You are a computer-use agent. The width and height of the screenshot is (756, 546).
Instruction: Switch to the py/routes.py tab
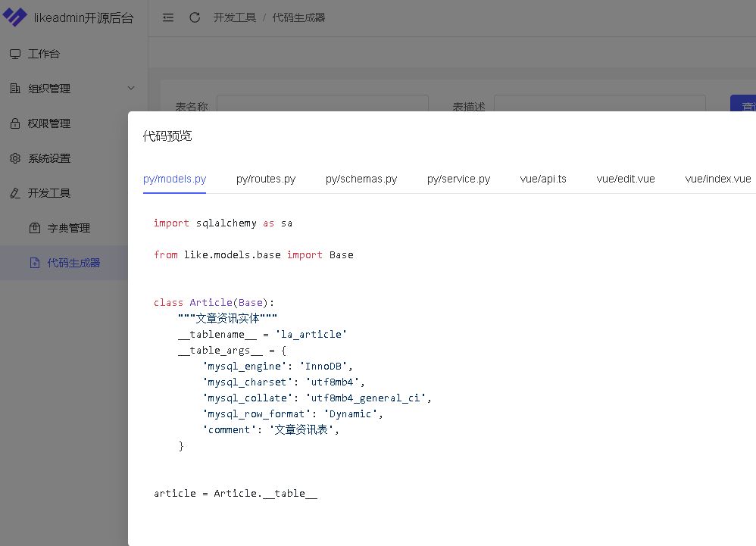[x=265, y=179]
